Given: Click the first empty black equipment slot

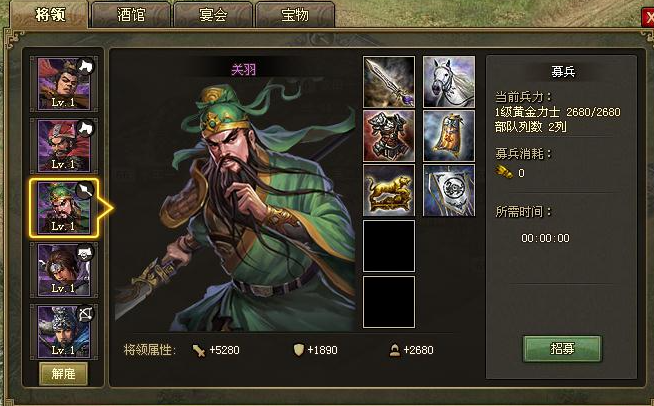Looking at the screenshot, I should coord(389,246).
